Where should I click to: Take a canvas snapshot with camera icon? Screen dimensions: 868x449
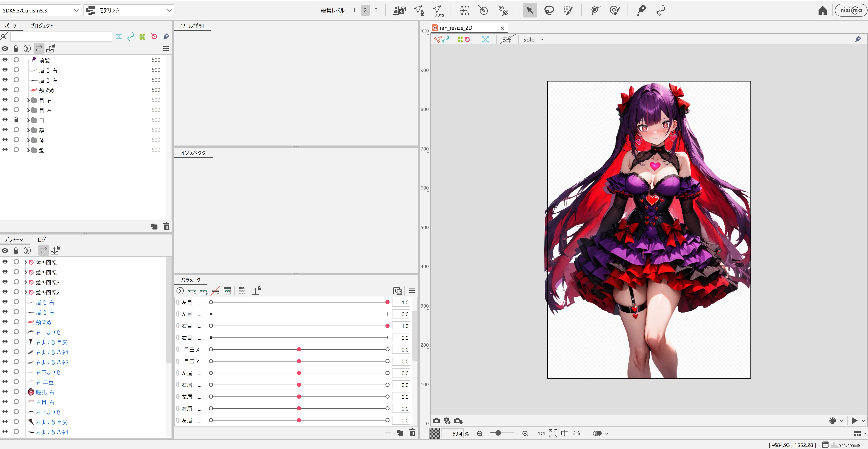436,421
